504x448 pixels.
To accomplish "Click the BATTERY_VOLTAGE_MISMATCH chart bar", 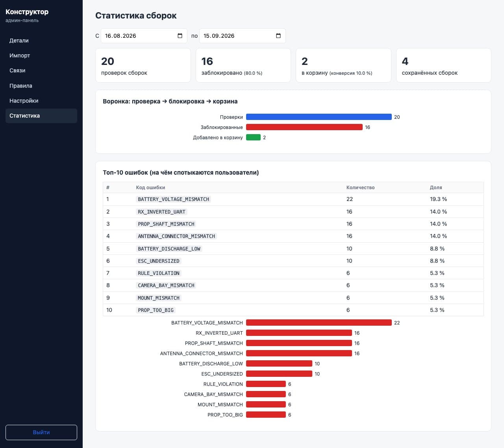I will point(319,323).
